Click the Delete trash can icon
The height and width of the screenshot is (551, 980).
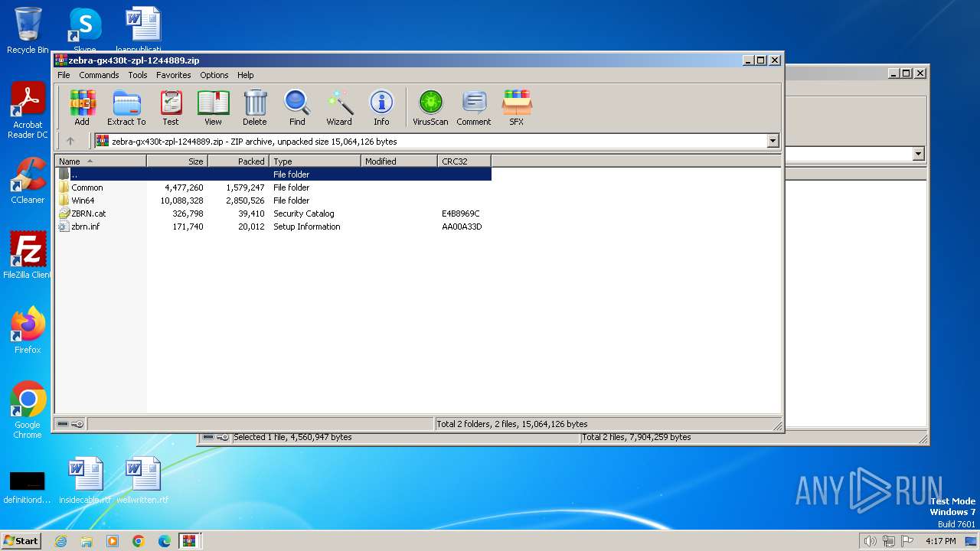tap(255, 107)
